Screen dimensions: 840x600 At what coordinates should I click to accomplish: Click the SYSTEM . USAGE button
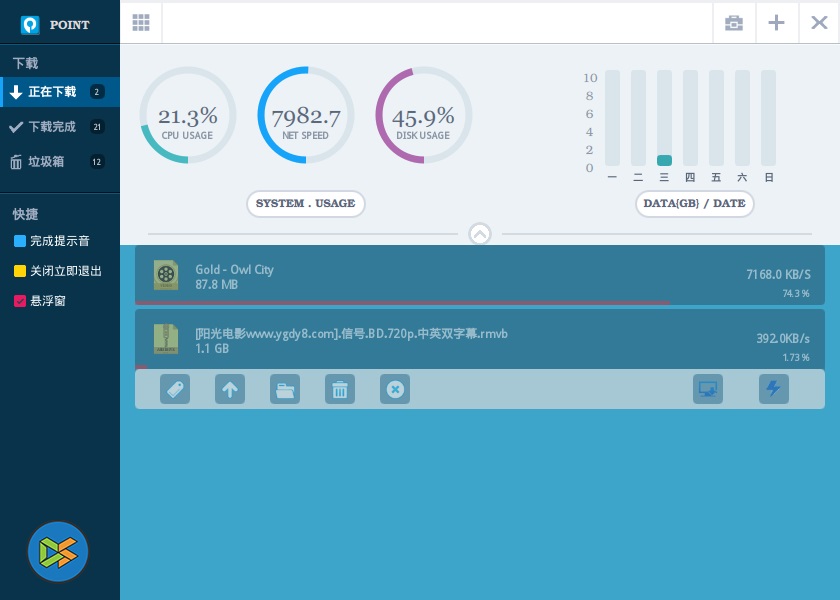coord(306,203)
